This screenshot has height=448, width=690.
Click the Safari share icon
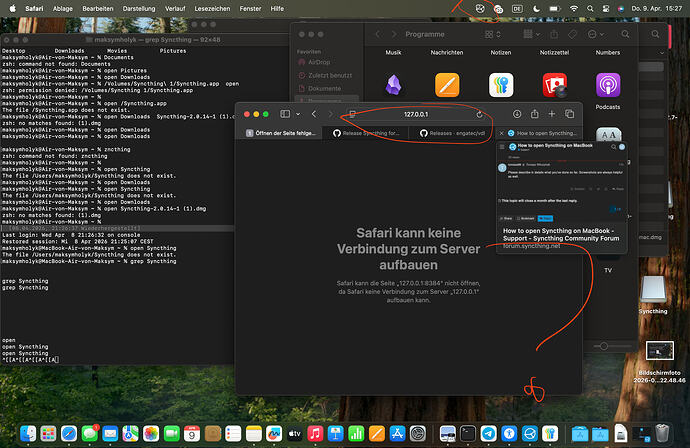[534, 114]
